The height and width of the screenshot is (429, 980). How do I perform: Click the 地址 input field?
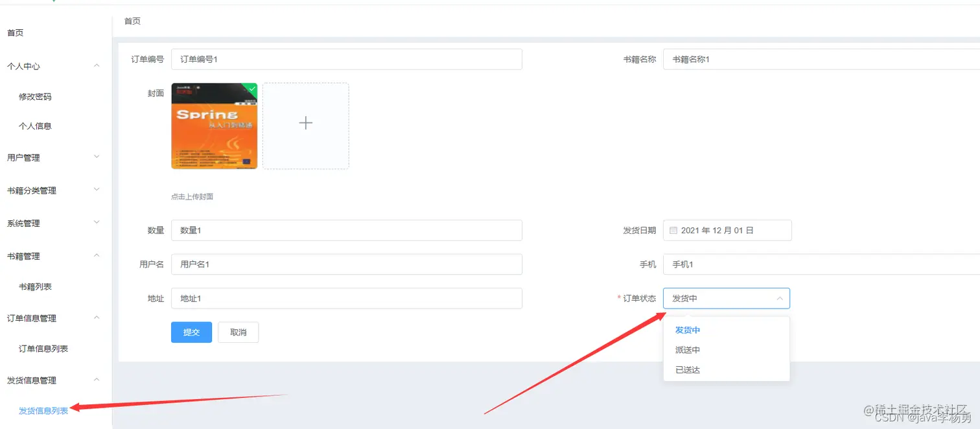coord(347,298)
